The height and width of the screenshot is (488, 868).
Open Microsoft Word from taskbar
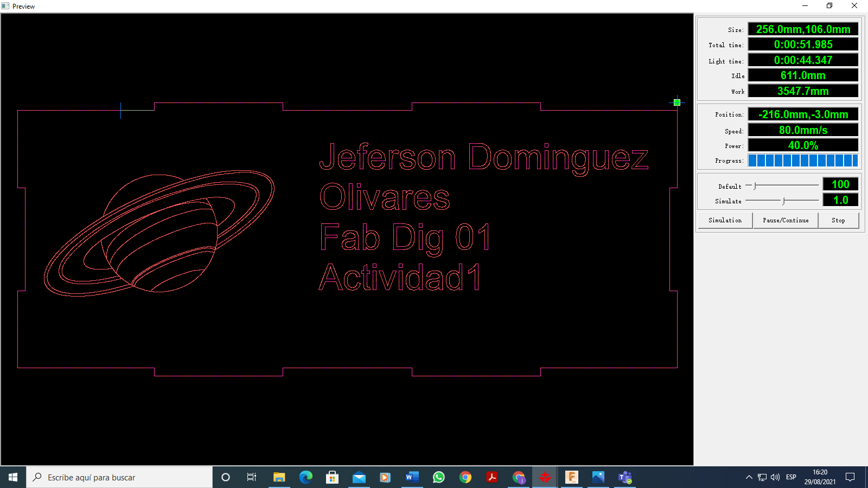412,477
